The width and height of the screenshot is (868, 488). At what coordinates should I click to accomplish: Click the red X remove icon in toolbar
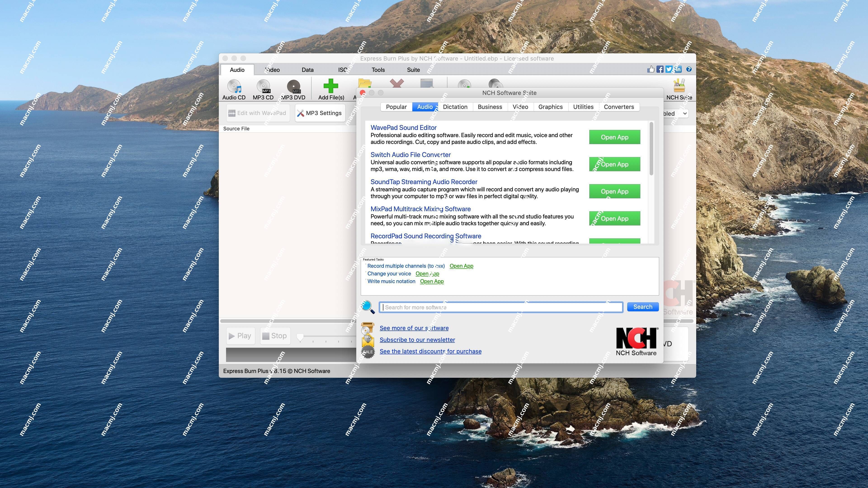tap(397, 83)
